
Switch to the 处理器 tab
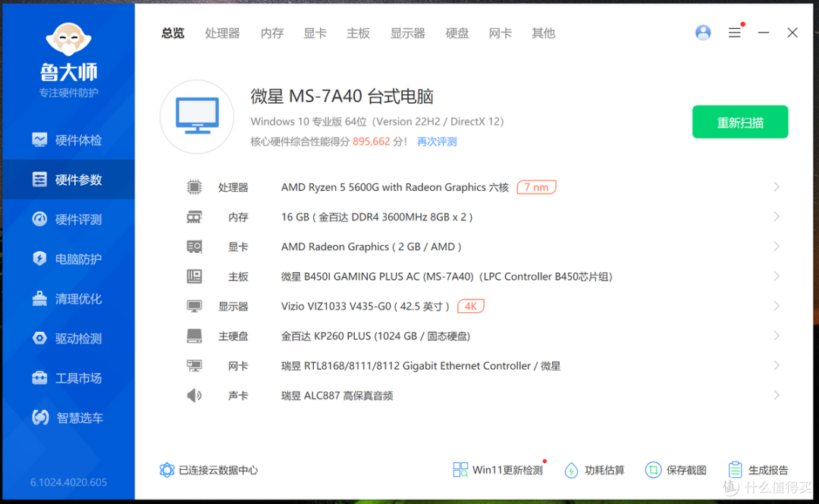coord(222,33)
